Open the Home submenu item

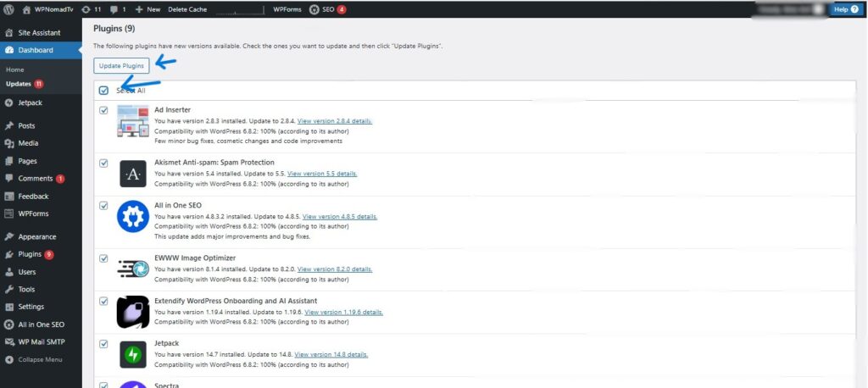15,69
